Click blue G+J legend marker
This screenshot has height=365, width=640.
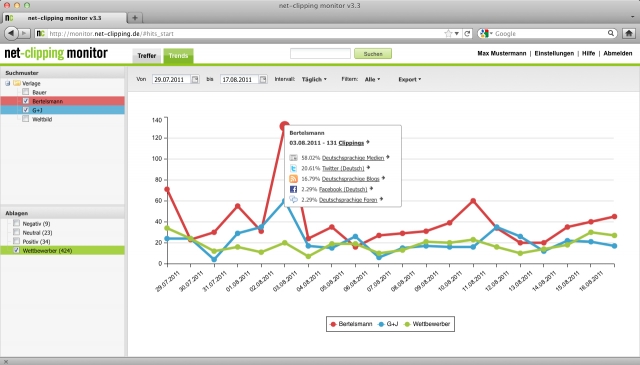point(381,324)
